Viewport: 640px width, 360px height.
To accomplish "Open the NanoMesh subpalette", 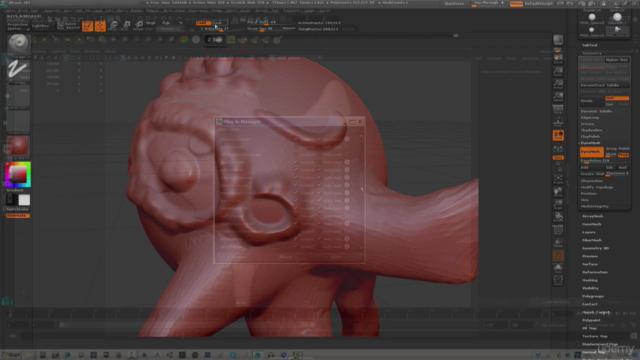I will pos(591,224).
